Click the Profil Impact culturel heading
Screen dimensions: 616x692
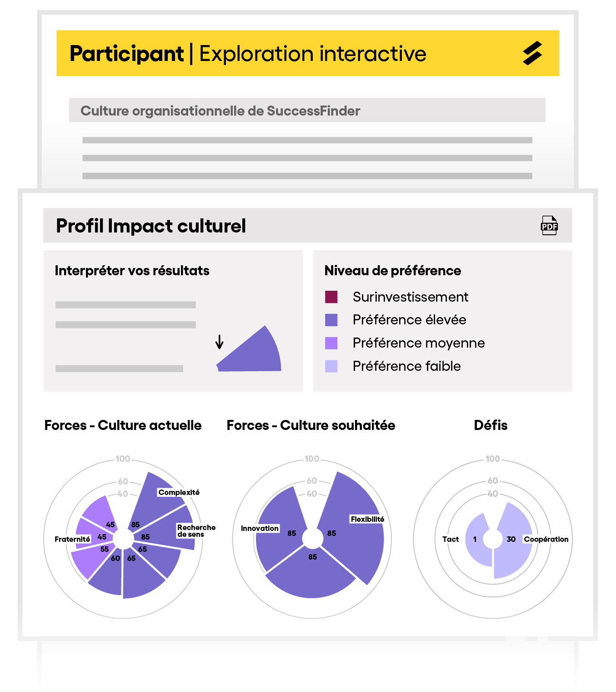[150, 226]
